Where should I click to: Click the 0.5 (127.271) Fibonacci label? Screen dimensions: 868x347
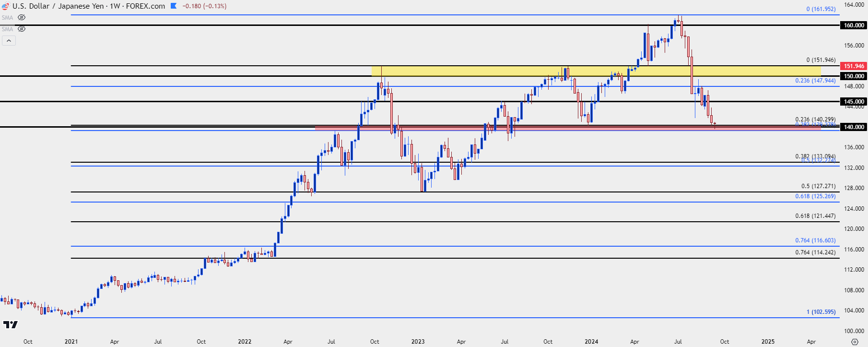coord(818,186)
